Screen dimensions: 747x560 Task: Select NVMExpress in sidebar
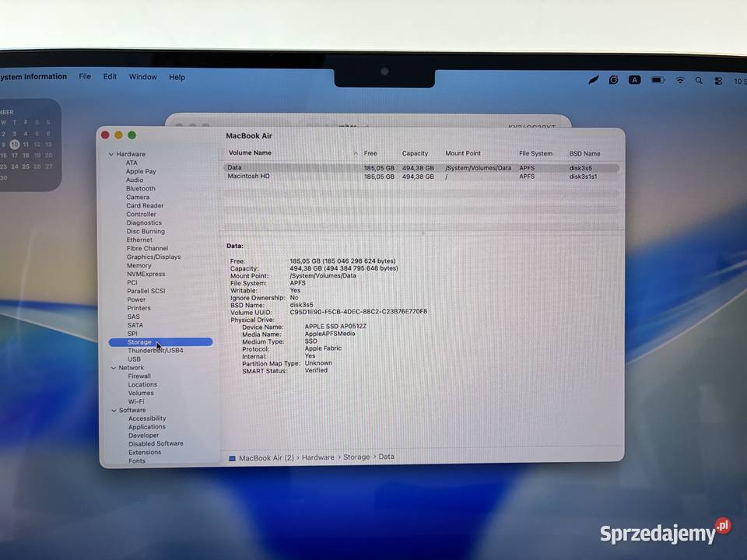coord(146,275)
